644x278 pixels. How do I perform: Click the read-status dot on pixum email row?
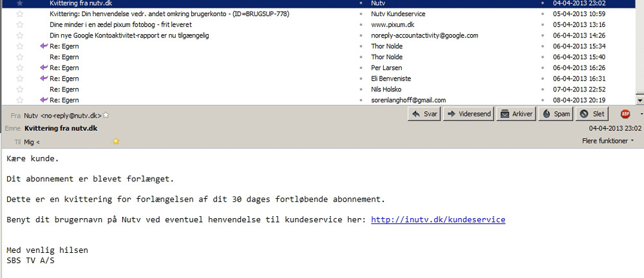pos(361,24)
